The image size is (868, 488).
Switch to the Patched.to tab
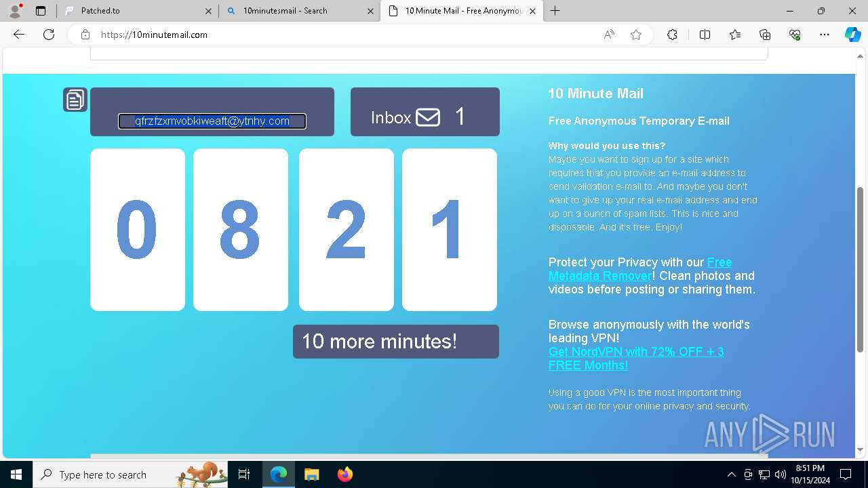pyautogui.click(x=138, y=11)
